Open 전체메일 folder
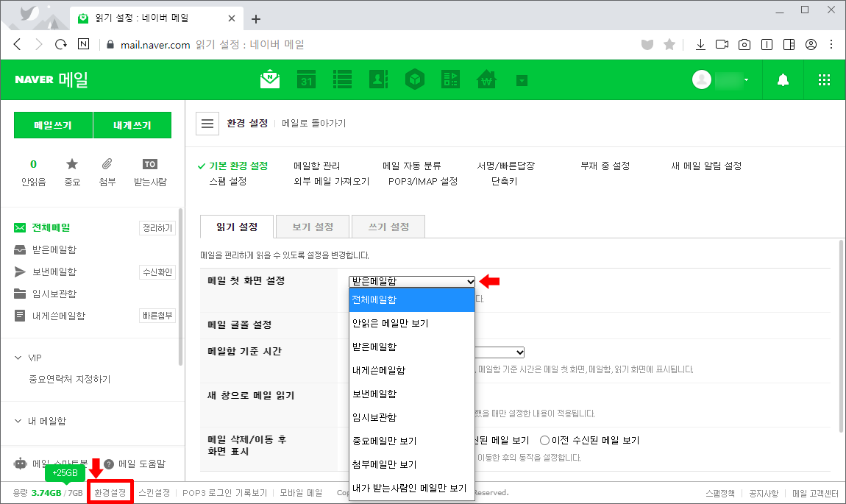The width and height of the screenshot is (846, 504). click(51, 227)
